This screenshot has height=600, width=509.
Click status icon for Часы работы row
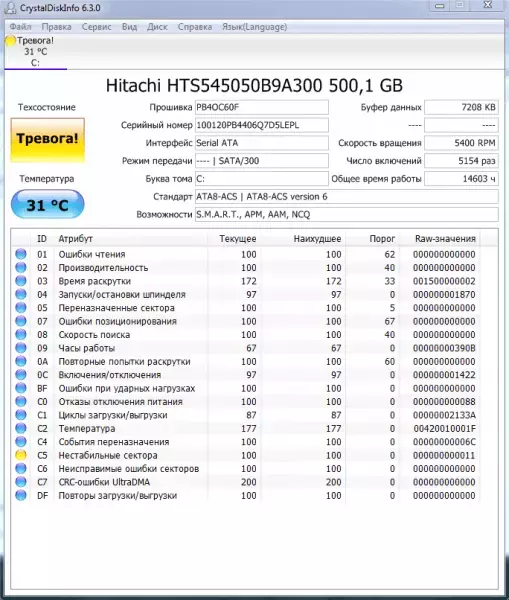tap(21, 348)
